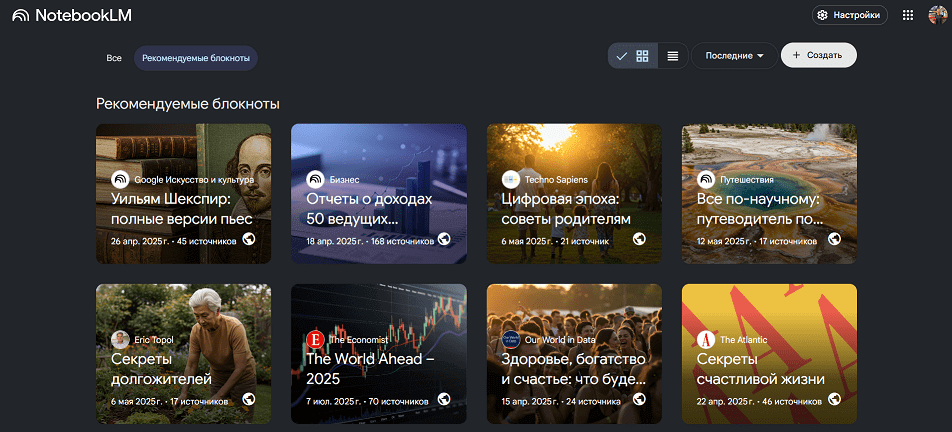Click the globe icon on Отчеты о доходах card
Image resolution: width=952 pixels, height=432 pixels.
coord(444,239)
